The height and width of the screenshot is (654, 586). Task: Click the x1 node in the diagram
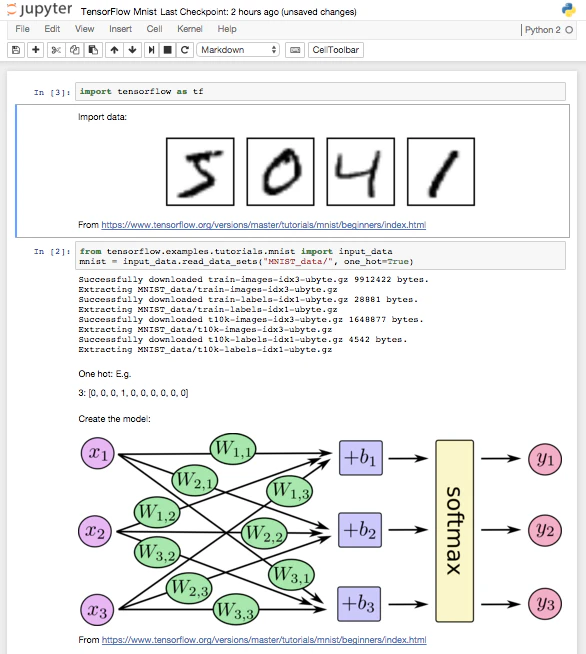98,453
